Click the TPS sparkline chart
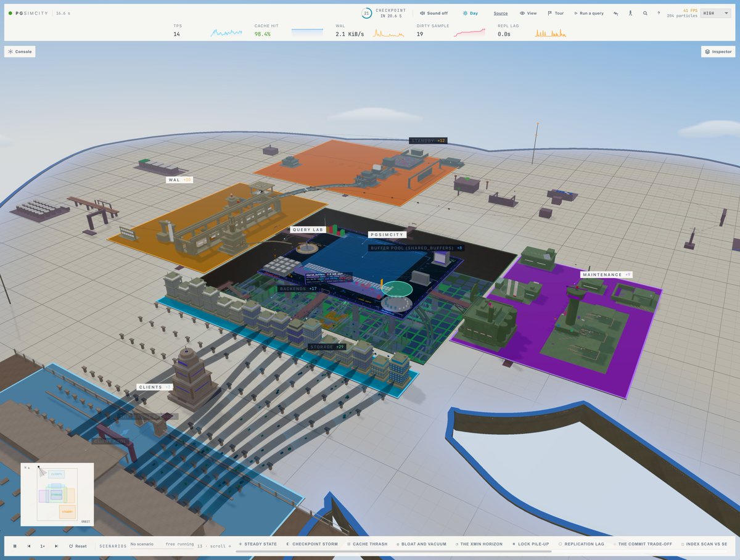 [226, 33]
